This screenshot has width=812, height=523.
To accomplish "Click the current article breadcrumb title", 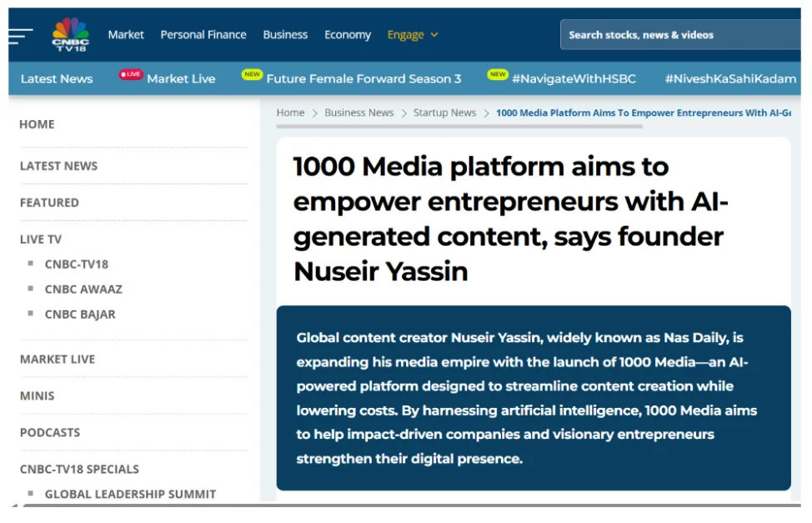I will (643, 113).
